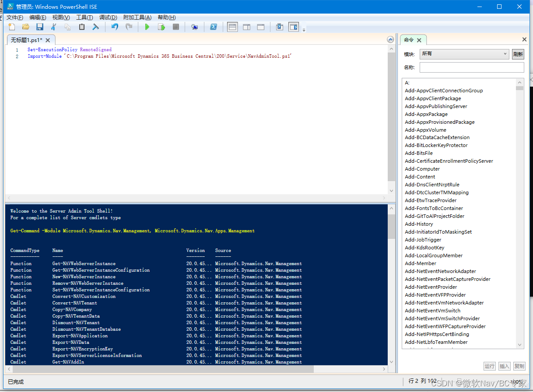
Task: Clear console pane with squeegee icon
Action: pos(96,27)
